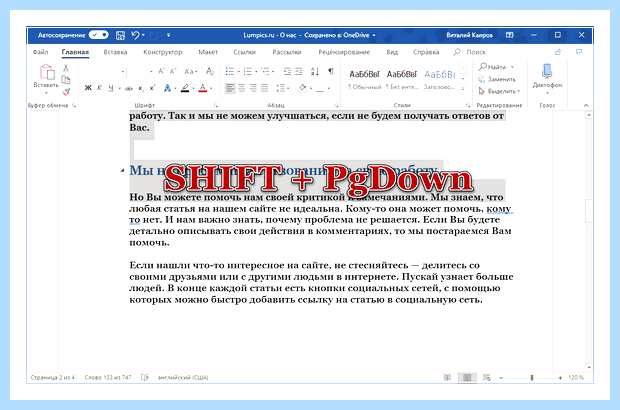Toggle bold Ж formatting
The height and width of the screenshot is (410, 620).
click(x=88, y=88)
